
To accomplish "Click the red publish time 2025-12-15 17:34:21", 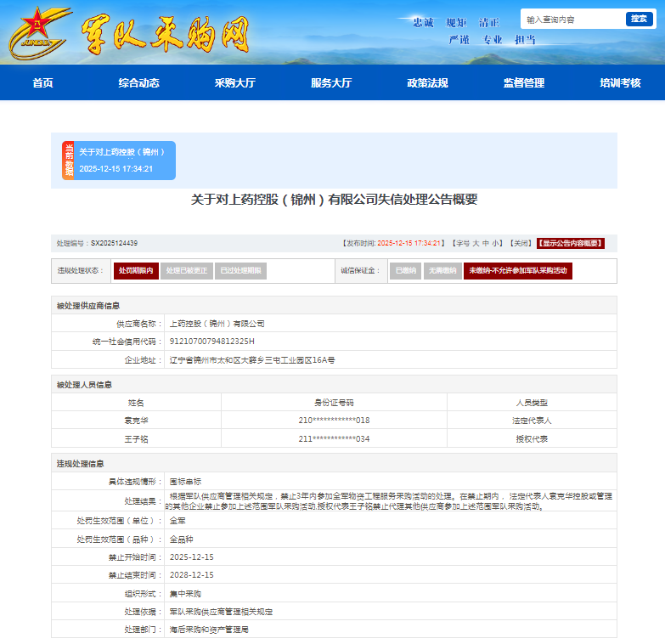I will 409,243.
